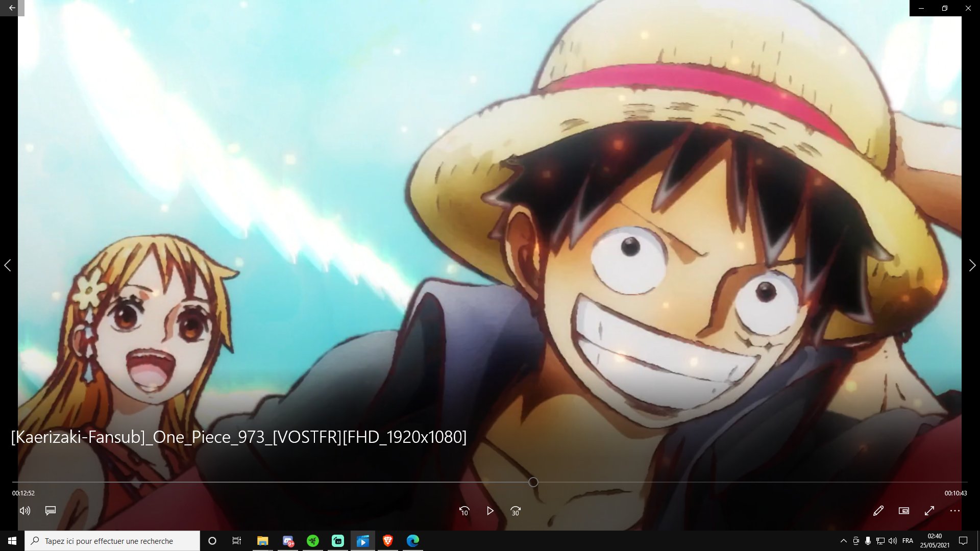Image resolution: width=980 pixels, height=551 pixels.
Task: Open subtitles and audio options
Action: coord(51,511)
